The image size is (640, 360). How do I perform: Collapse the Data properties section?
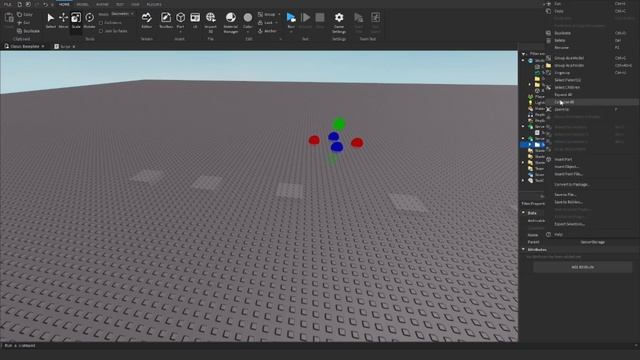524,213
